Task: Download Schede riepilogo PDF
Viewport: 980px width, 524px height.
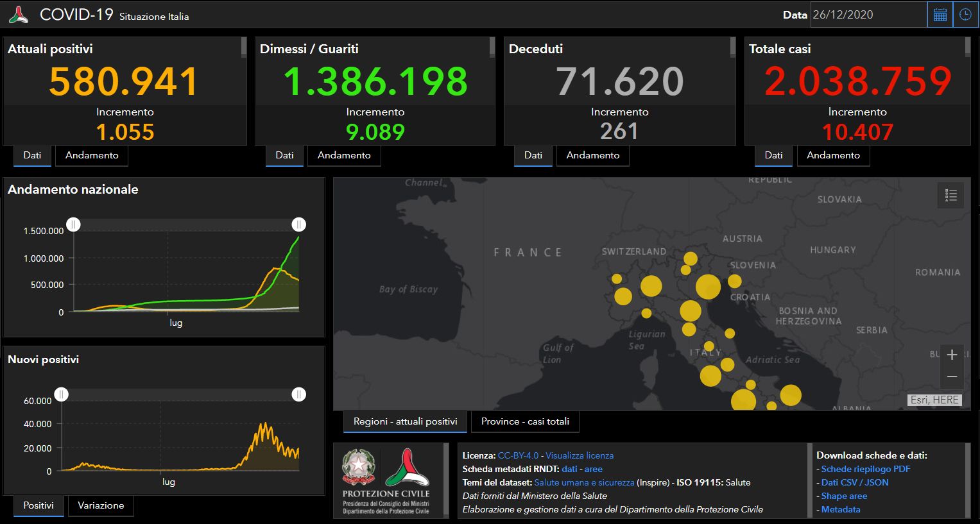Action: pyautogui.click(x=865, y=469)
